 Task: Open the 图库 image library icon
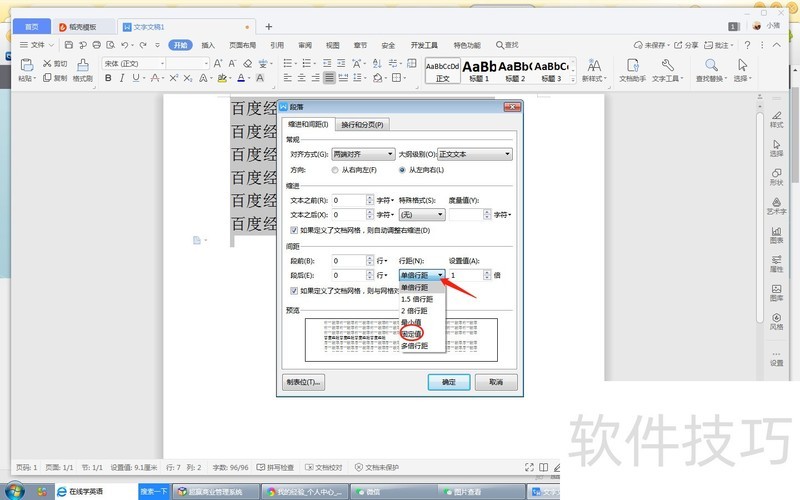[x=777, y=291]
